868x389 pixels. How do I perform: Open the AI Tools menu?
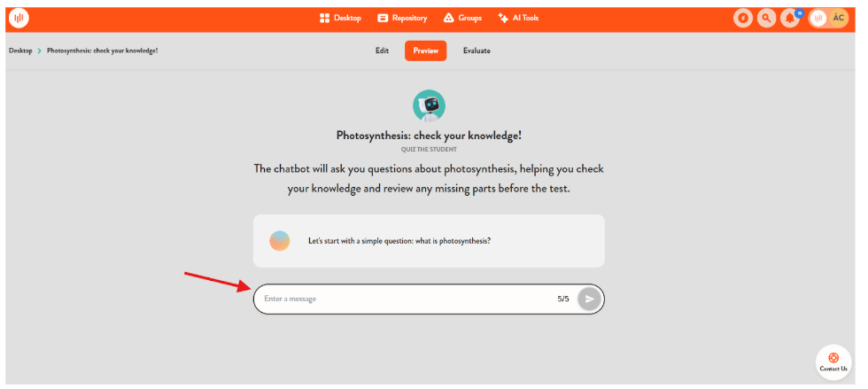[x=518, y=18]
